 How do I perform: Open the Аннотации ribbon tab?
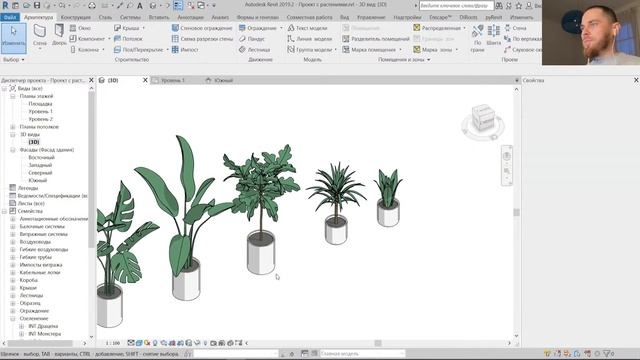pos(190,18)
